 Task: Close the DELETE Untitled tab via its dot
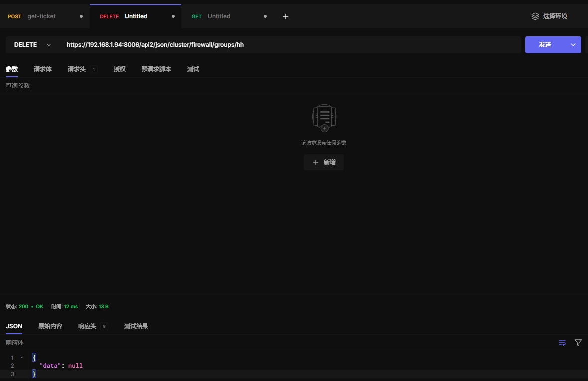[x=173, y=16]
